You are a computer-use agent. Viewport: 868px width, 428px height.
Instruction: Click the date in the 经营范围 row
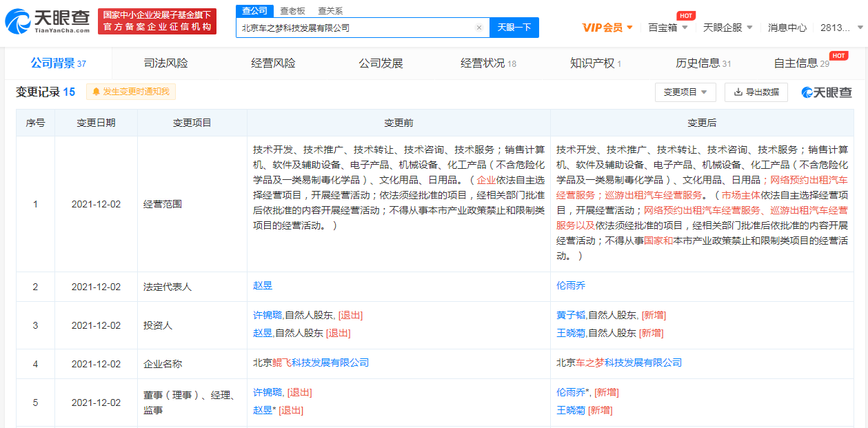tap(96, 204)
